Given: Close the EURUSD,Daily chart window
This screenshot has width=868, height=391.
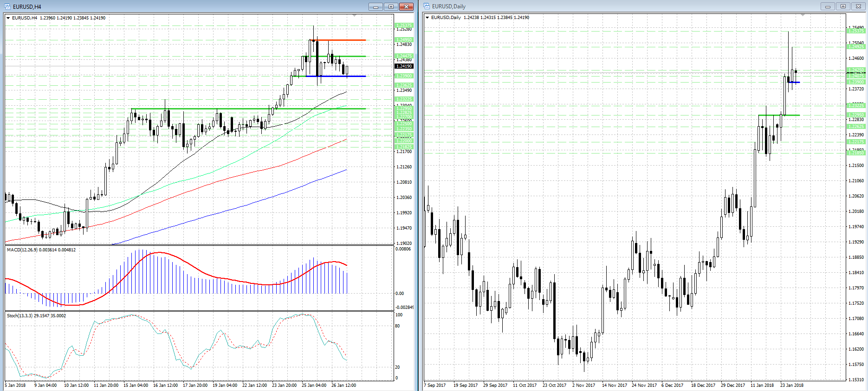Looking at the screenshot, I should pyautogui.click(x=858, y=6).
